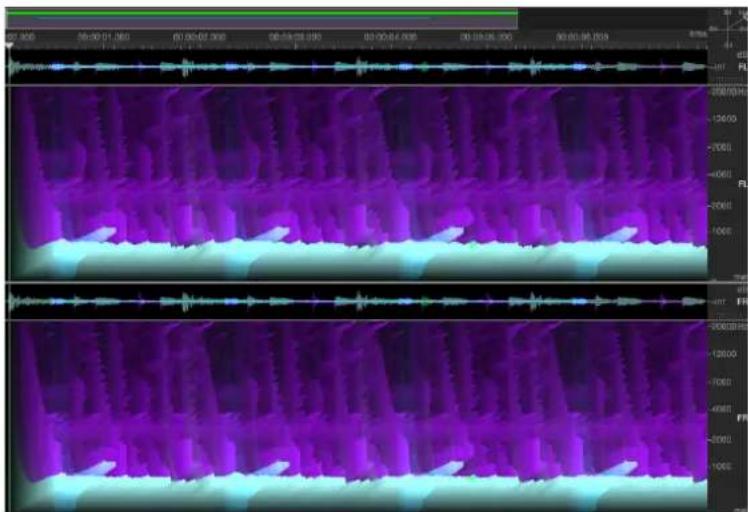Click inside the FR channel spectrogram
The image size is (748, 512).
tap(356, 416)
